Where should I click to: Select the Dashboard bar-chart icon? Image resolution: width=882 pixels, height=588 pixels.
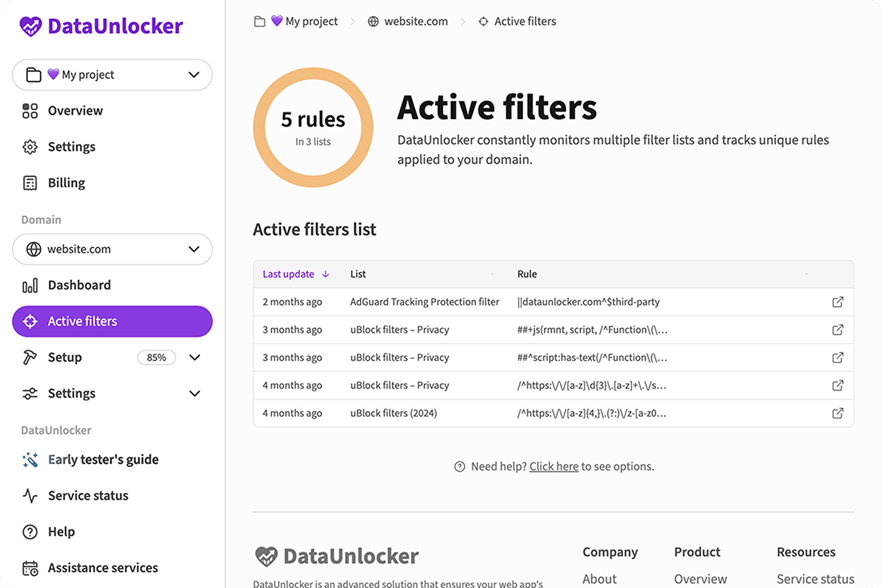point(30,285)
